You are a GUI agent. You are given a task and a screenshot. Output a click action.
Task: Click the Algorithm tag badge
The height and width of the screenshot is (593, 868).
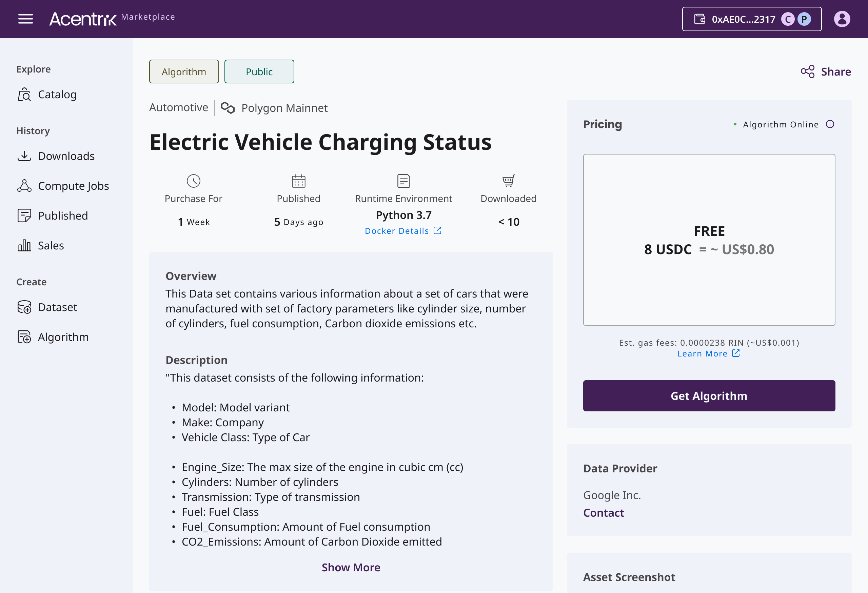coord(184,71)
